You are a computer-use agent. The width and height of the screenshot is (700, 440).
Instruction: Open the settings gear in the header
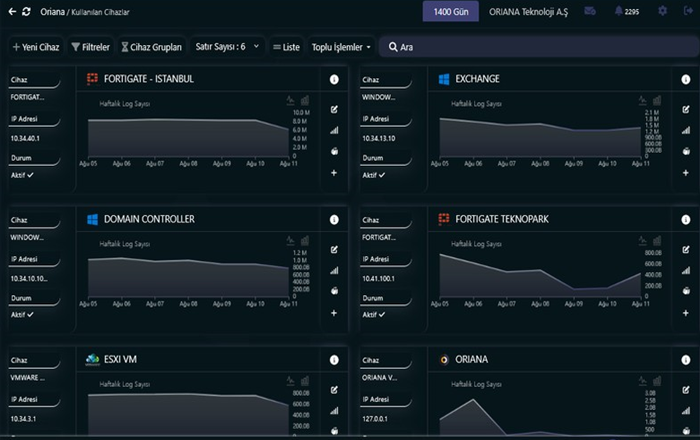(662, 11)
